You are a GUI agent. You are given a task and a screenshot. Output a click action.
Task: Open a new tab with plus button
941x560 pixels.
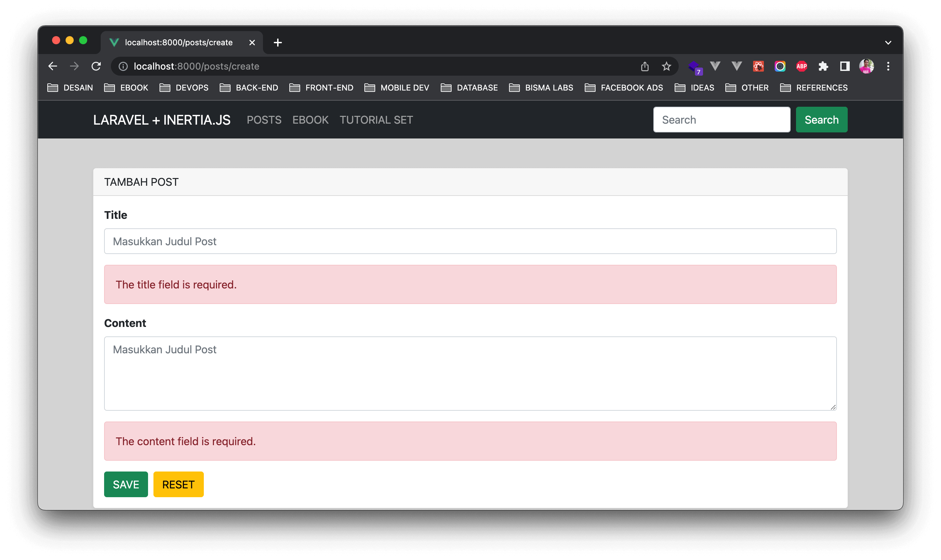click(x=278, y=43)
